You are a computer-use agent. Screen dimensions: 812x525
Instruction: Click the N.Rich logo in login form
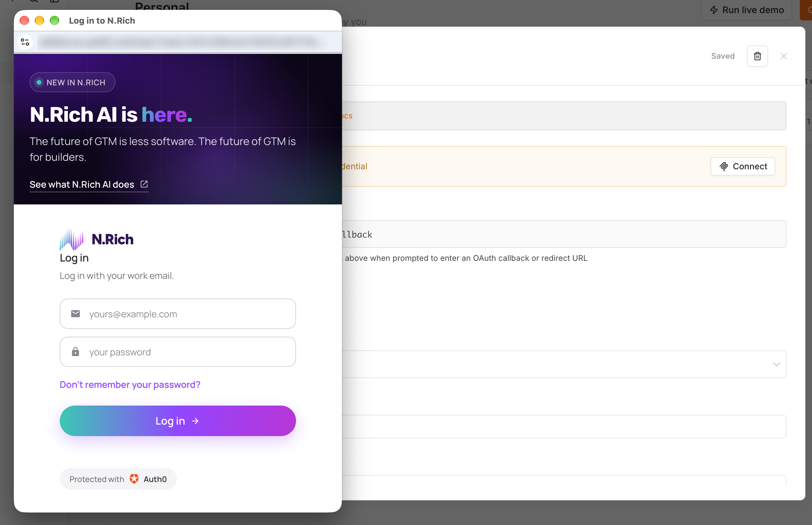(x=96, y=239)
